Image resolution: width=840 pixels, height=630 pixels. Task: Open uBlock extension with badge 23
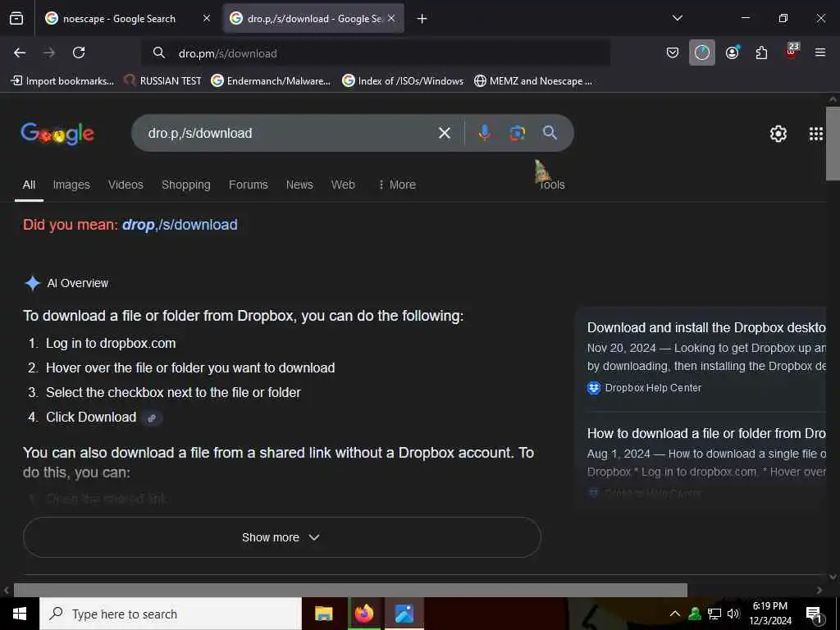(x=792, y=52)
